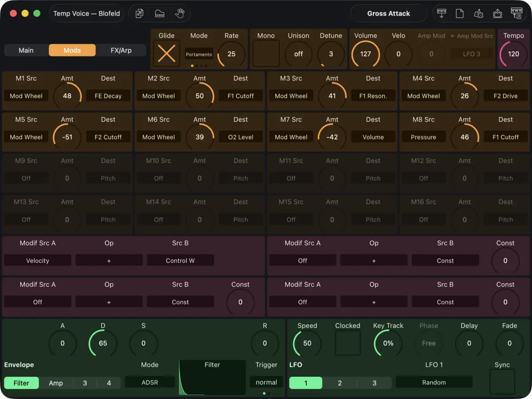Open M5 Dest F2 Cutoff dropdown
The height and width of the screenshot is (399, 532).
tap(108, 137)
